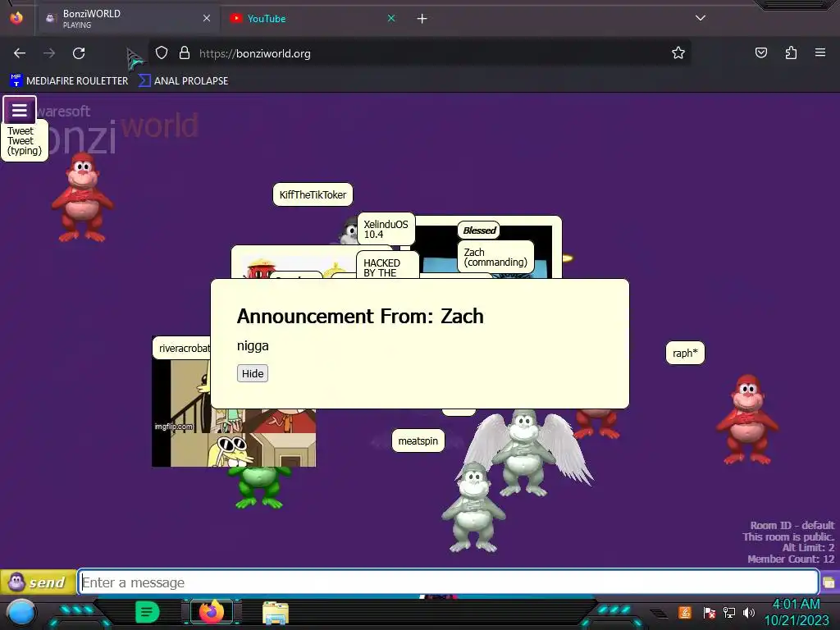Viewport: 840px width, 630px height.
Task: Click the green Bonzi character
Action: (259, 487)
